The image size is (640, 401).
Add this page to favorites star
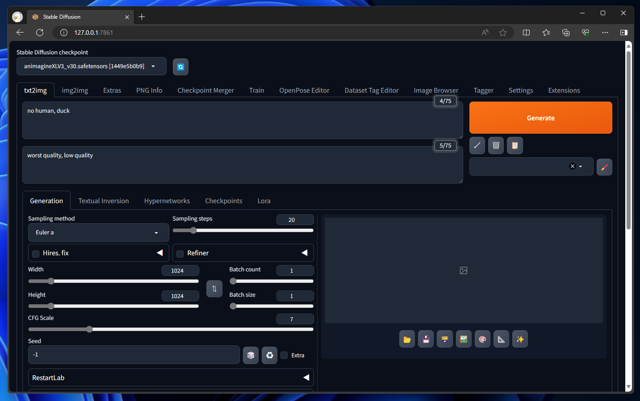tap(503, 33)
